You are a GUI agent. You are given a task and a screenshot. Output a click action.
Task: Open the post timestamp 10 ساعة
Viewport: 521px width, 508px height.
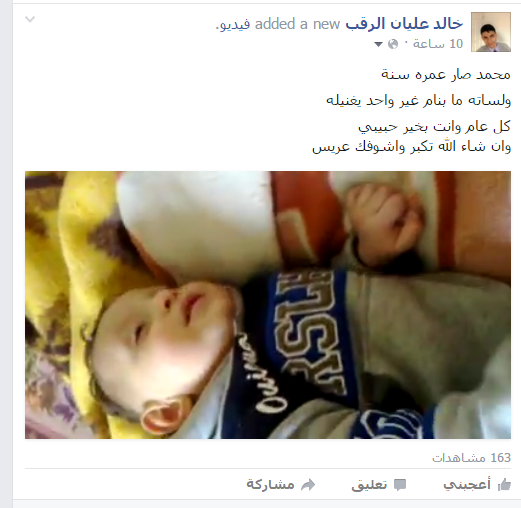point(438,44)
